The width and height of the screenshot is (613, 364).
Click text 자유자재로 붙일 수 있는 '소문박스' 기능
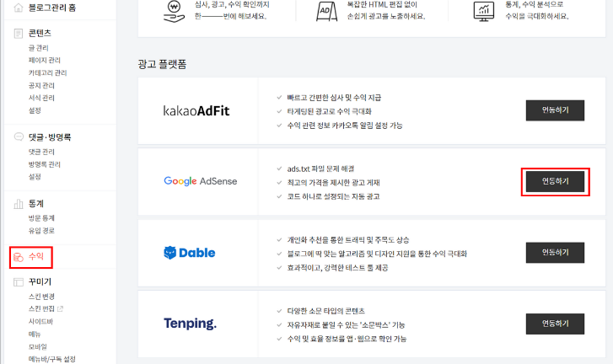(x=346, y=325)
